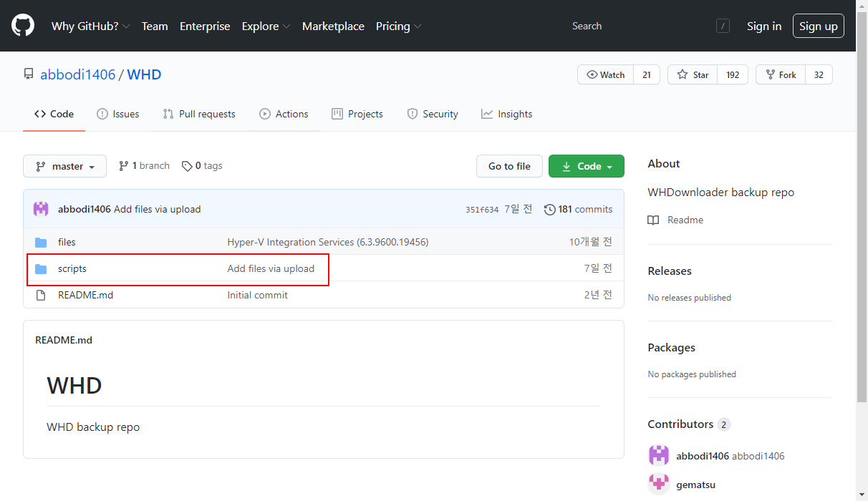
Task: View the 1 branch link
Action: 144,165
